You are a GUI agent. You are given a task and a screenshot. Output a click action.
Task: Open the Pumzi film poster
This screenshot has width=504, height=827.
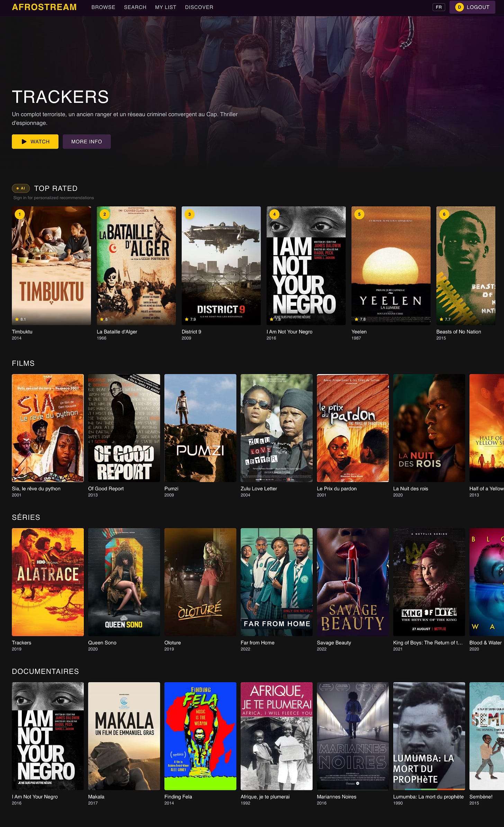(200, 428)
